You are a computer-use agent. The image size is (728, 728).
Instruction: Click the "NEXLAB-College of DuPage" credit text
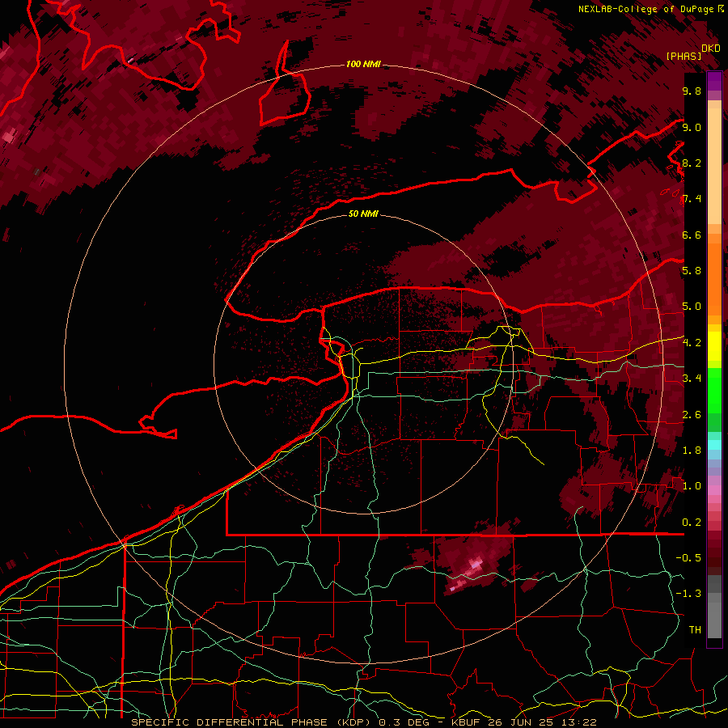pyautogui.click(x=645, y=9)
